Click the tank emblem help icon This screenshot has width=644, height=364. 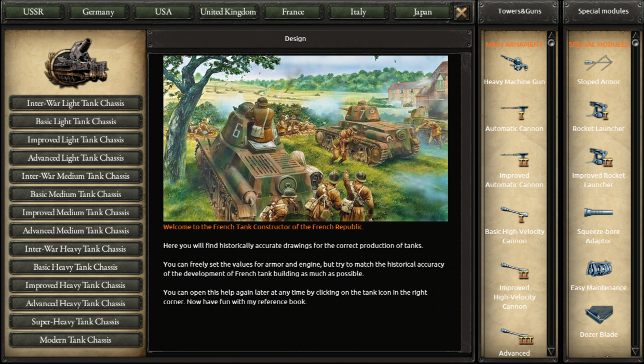pos(76,62)
